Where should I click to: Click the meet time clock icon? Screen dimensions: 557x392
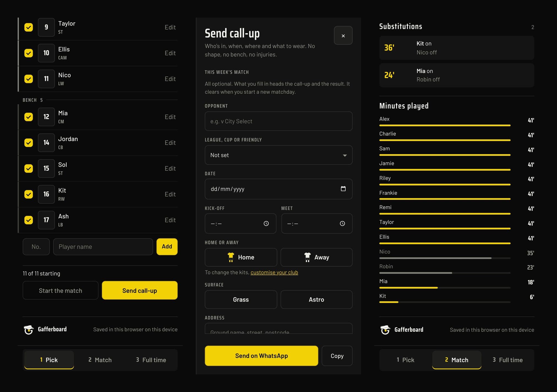[x=342, y=223]
